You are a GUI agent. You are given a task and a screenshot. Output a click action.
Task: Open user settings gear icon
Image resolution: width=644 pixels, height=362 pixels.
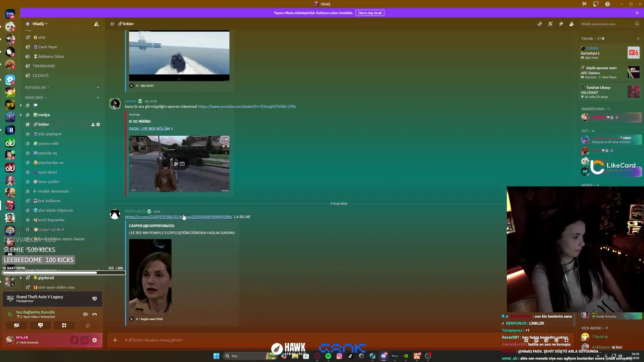click(x=94, y=340)
